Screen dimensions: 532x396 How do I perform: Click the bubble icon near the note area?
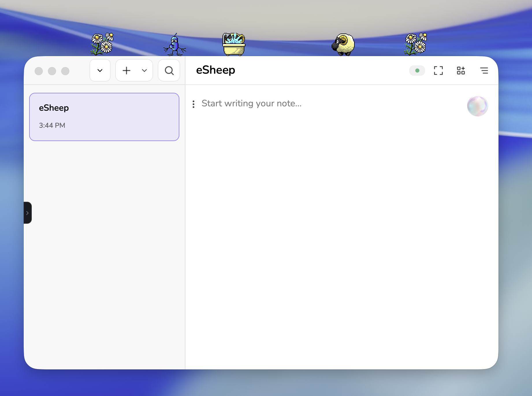pyautogui.click(x=477, y=106)
